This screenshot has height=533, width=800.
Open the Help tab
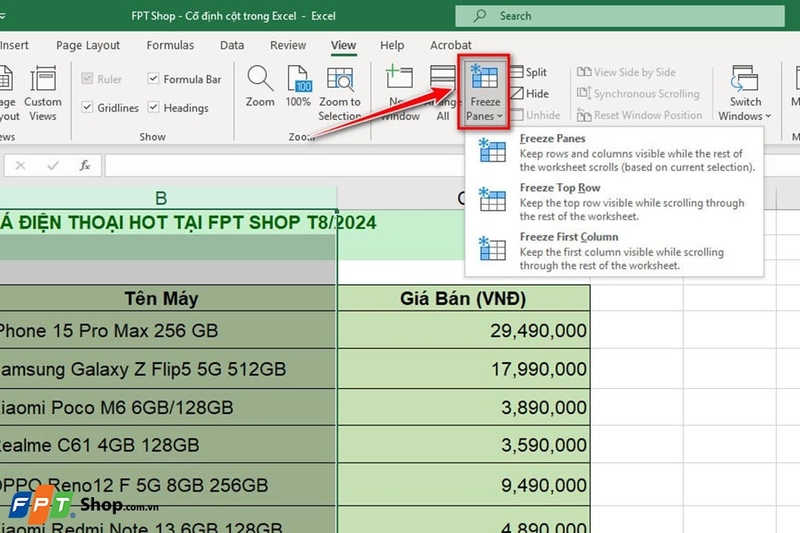click(392, 45)
